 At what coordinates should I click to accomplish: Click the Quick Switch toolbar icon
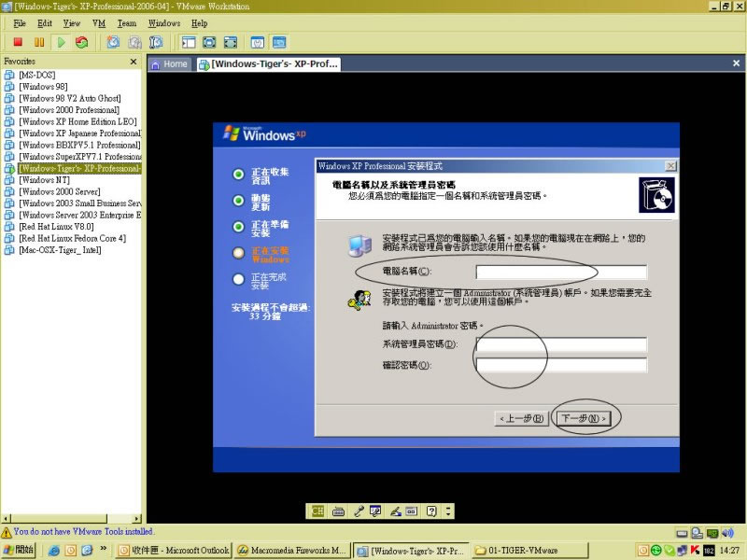pyautogui.click(x=230, y=42)
